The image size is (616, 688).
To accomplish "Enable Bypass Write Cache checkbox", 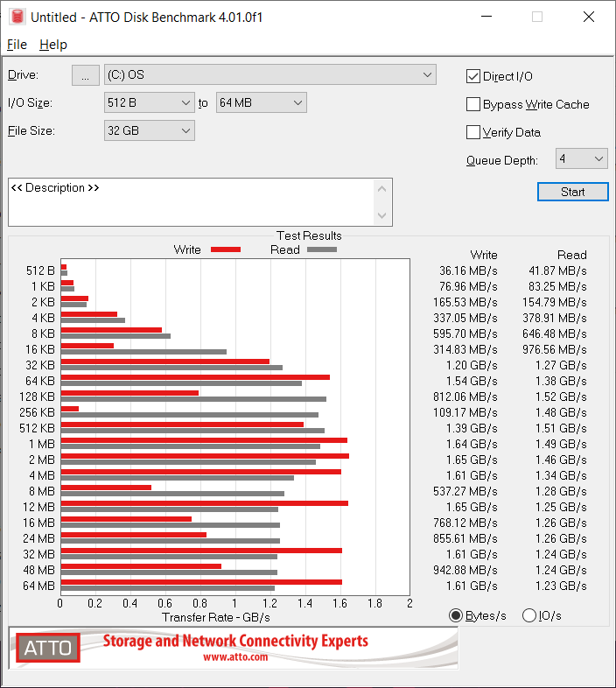I will [x=473, y=104].
